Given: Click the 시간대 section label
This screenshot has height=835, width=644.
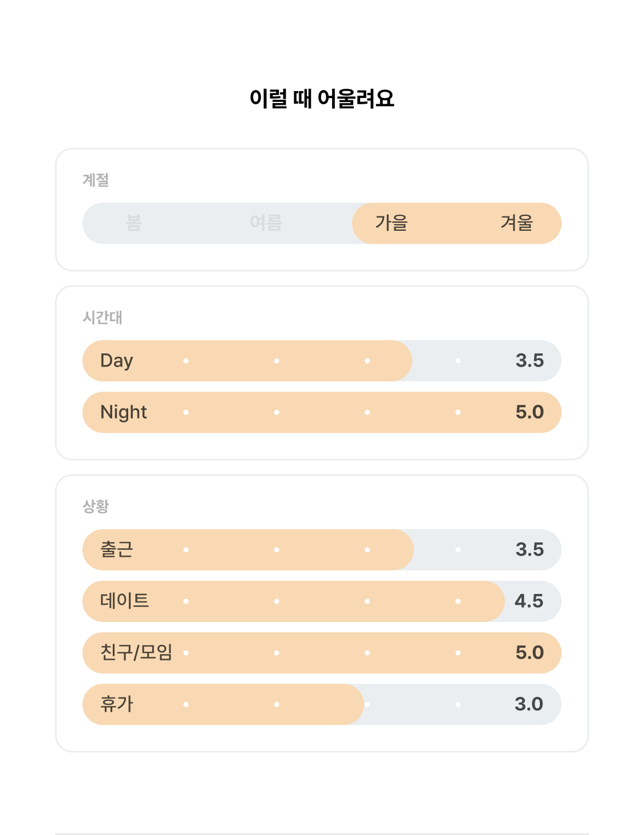Looking at the screenshot, I should [x=102, y=318].
